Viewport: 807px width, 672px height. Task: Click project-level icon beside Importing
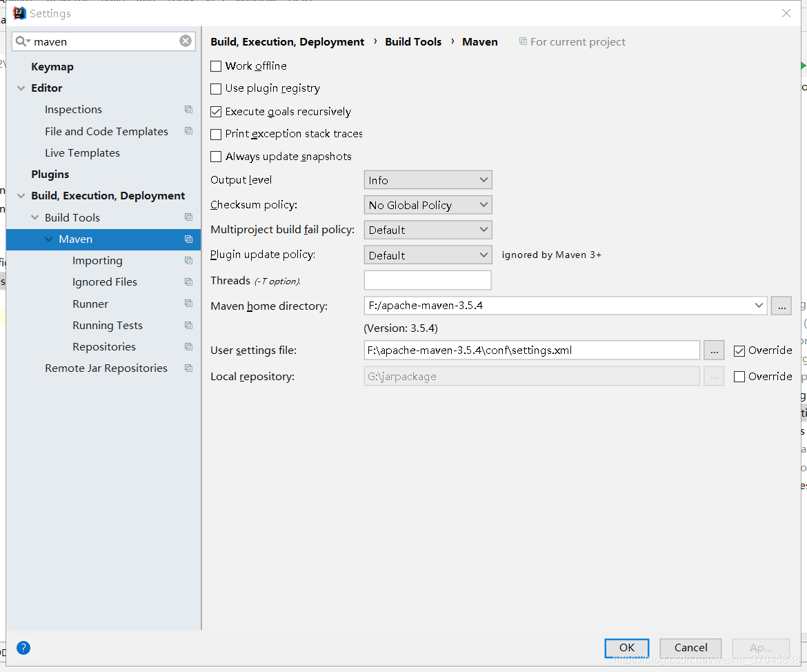click(188, 261)
